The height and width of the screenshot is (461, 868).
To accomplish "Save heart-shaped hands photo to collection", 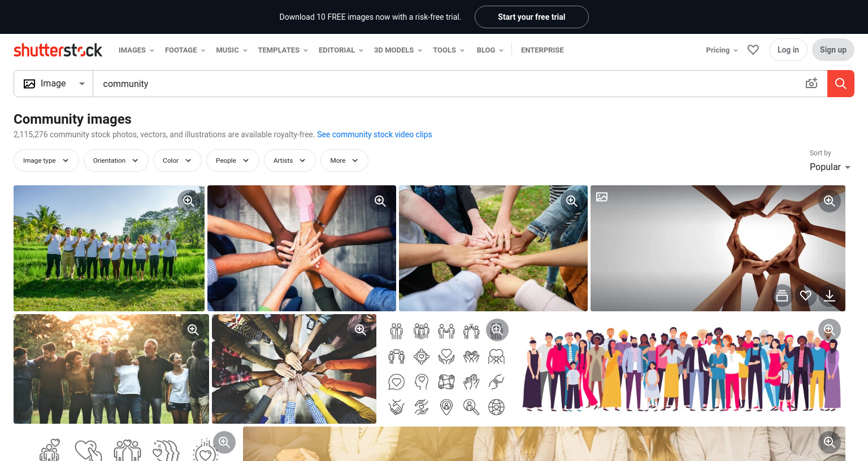I will point(782,295).
